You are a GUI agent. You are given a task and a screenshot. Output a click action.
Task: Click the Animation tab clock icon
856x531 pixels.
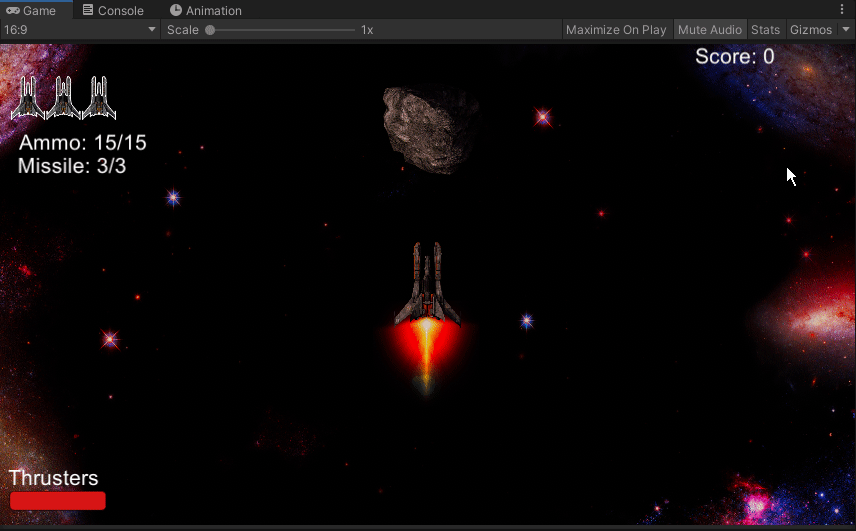click(176, 10)
